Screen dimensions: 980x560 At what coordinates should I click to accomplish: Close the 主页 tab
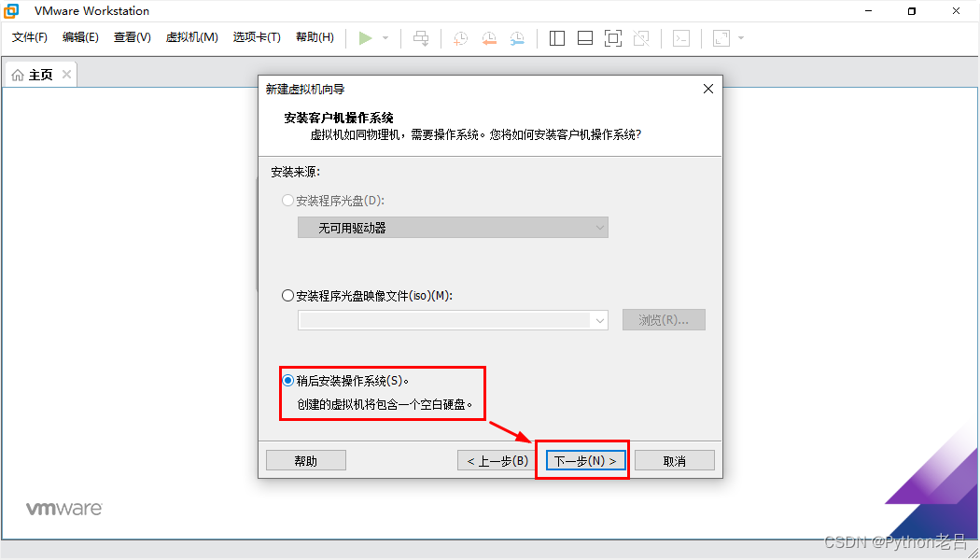point(66,75)
